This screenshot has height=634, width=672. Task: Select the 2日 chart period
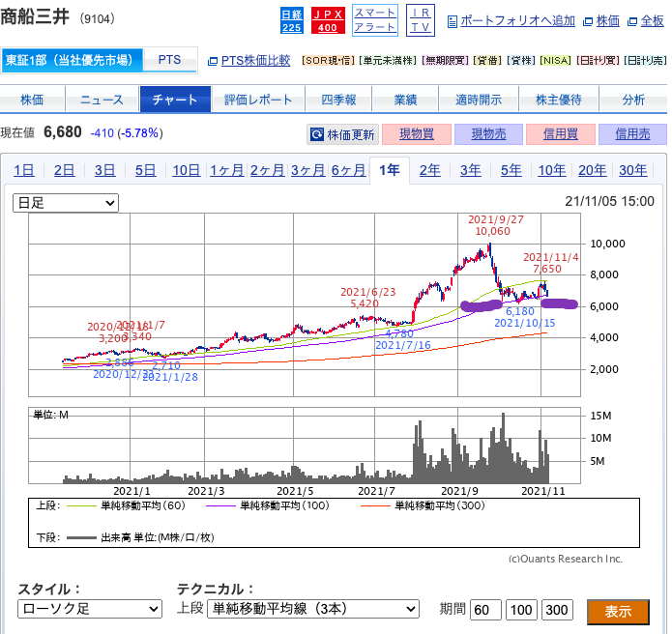64,170
